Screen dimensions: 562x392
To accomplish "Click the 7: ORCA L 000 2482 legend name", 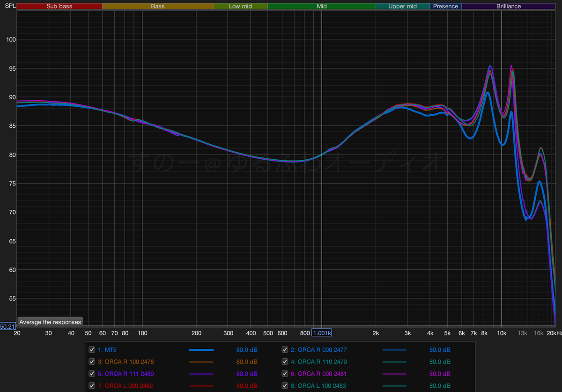I will point(126,386).
